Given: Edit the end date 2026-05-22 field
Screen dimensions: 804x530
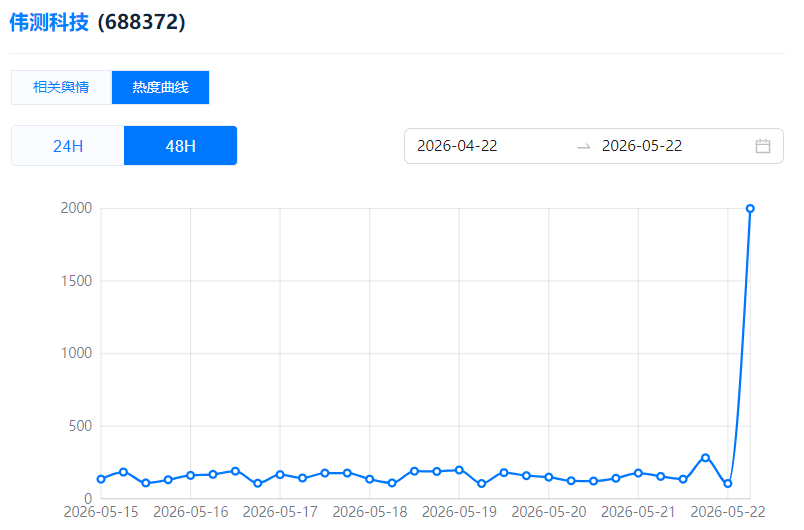Looking at the screenshot, I should point(641,146).
